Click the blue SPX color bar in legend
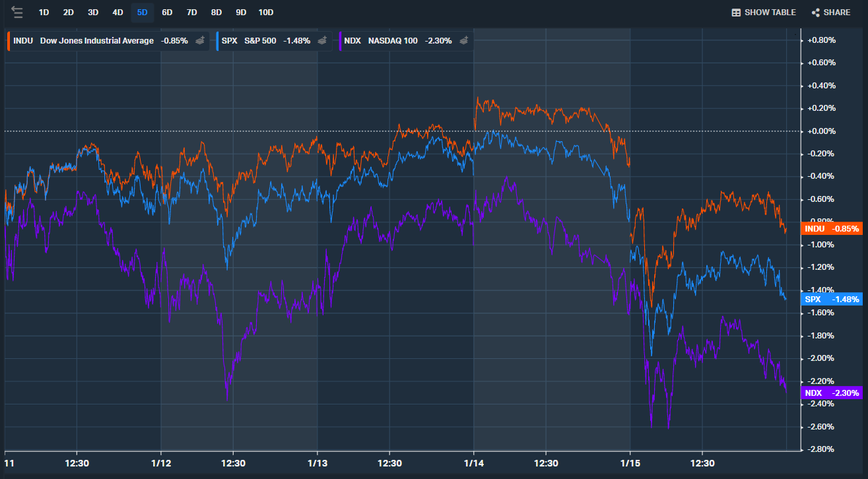This screenshot has height=479, width=868. (217, 41)
